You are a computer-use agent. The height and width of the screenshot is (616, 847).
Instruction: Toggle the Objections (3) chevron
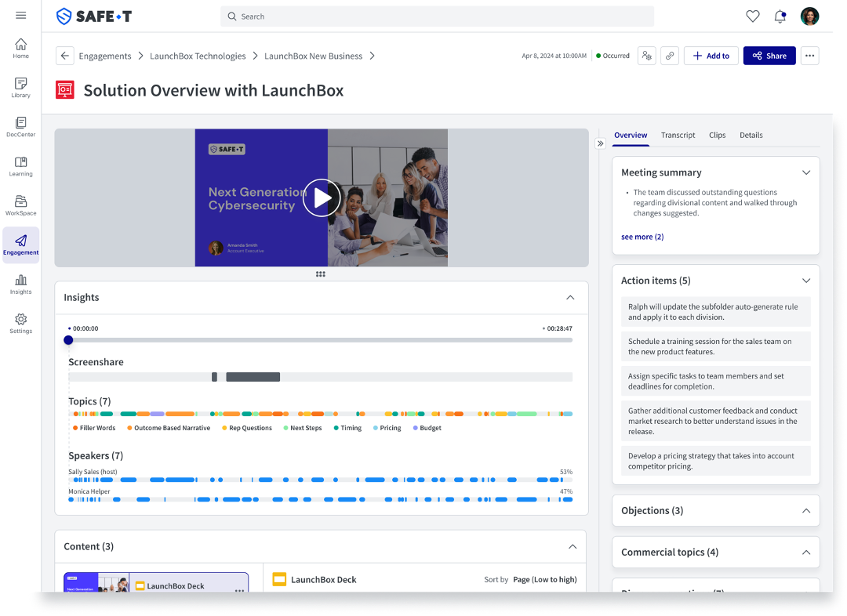click(806, 511)
